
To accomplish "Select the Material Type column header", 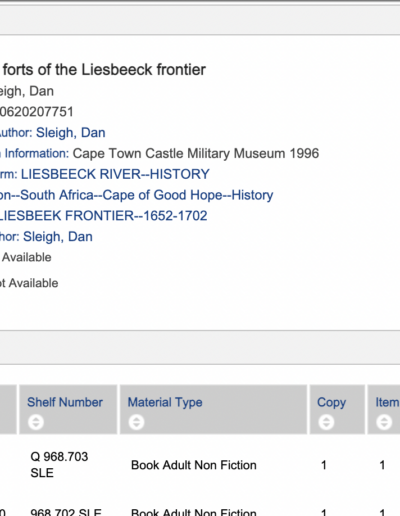I will click(165, 402).
